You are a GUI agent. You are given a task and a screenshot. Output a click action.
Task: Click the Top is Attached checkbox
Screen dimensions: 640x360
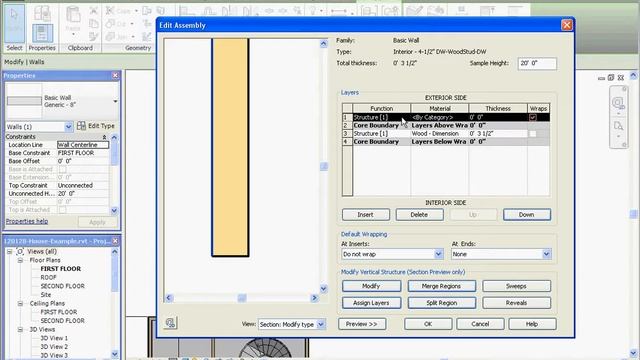point(62,210)
